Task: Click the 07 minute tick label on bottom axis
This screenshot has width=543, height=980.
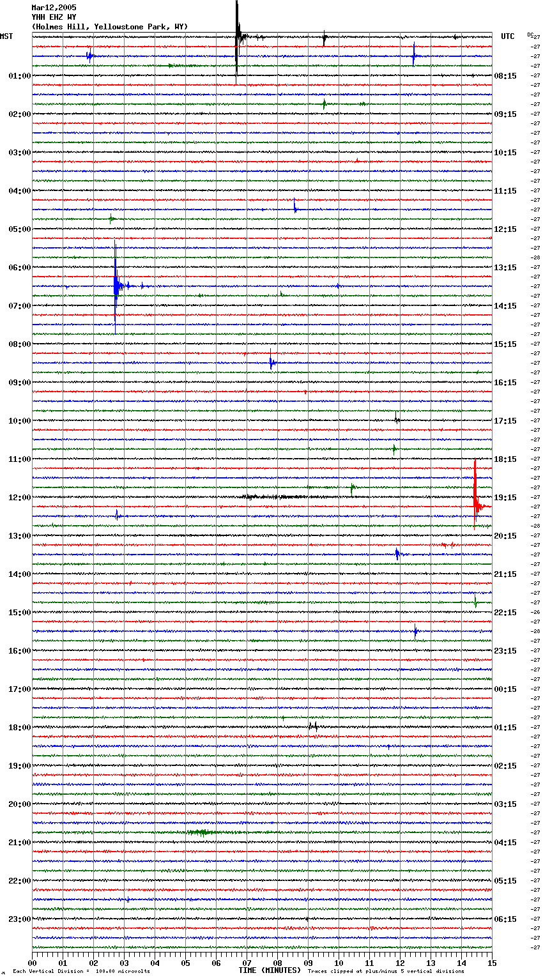Action: [247, 963]
